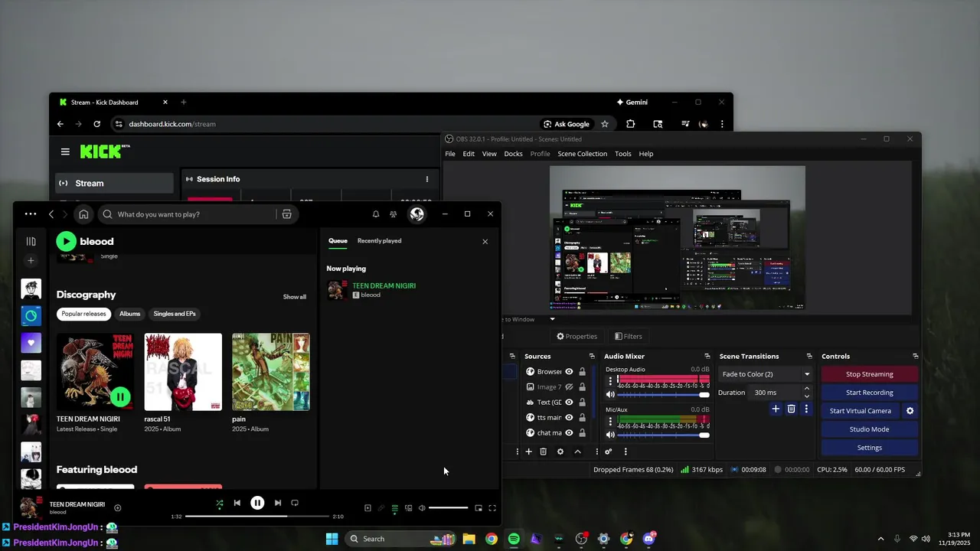Open Browse icon in Spotify search bar
Viewport: 980px width, 551px height.
(287, 214)
